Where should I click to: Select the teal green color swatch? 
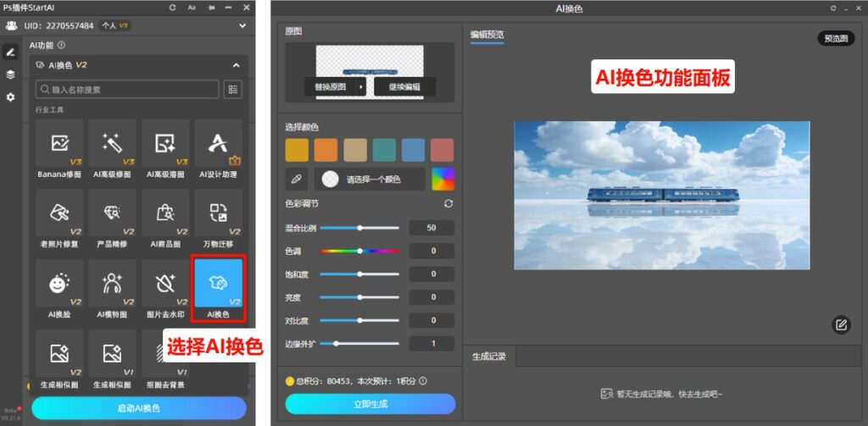384,150
